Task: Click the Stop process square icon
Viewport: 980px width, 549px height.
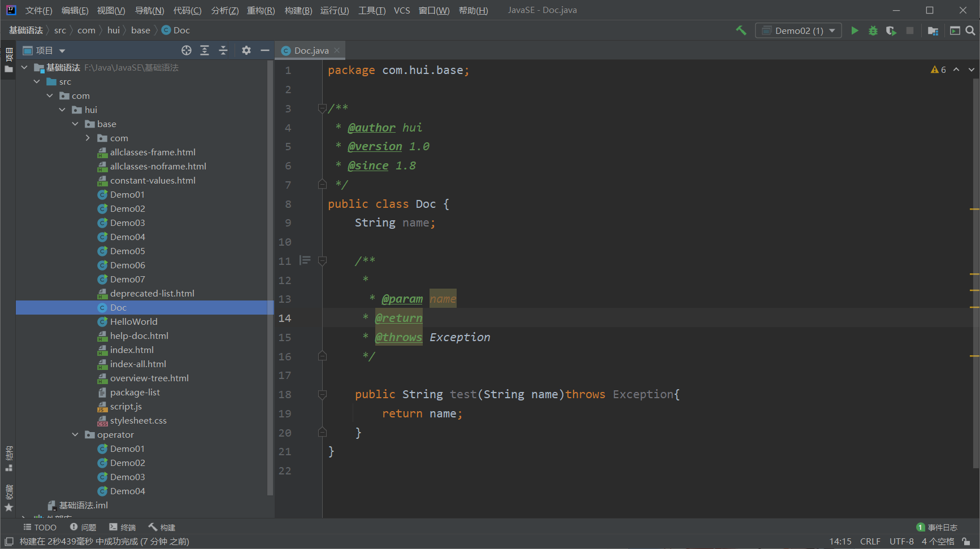Action: [910, 30]
